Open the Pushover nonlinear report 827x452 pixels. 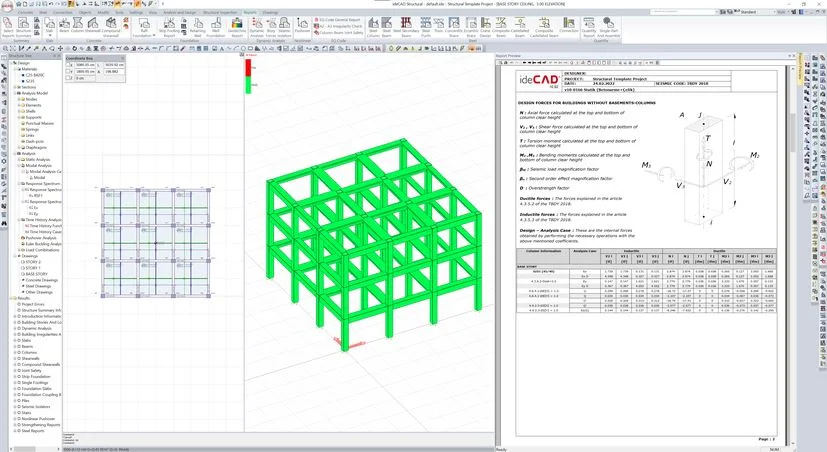302,25
